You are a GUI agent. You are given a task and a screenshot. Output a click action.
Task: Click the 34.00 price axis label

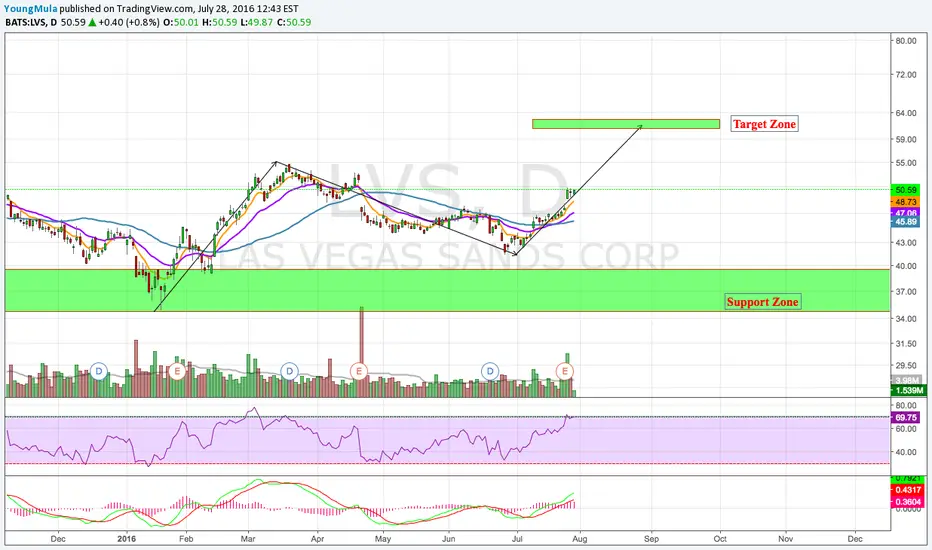pos(906,319)
